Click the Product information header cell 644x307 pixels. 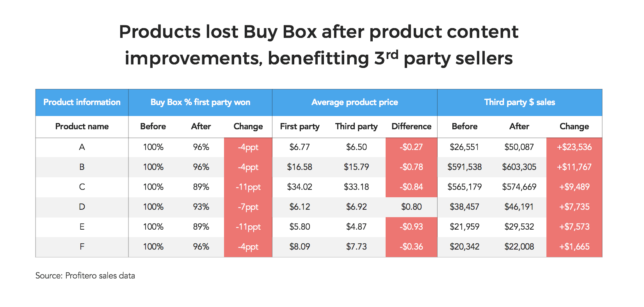(82, 102)
